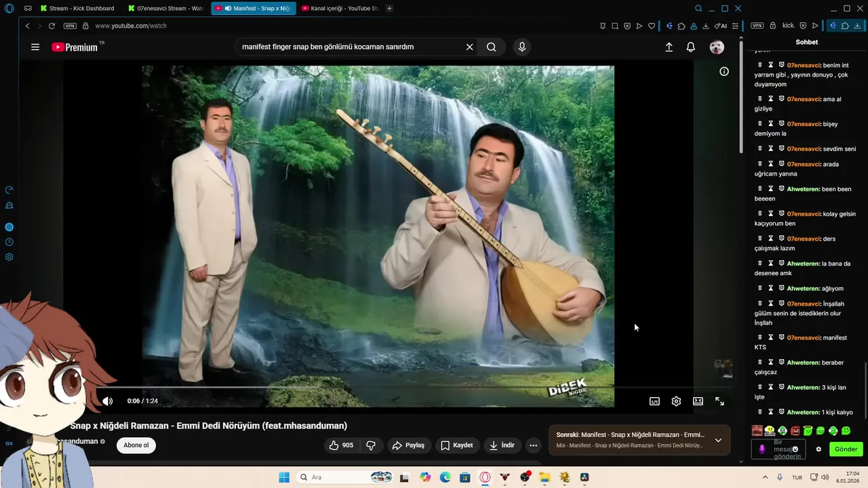Show the video info card icon
The width and height of the screenshot is (868, 488).
point(724,71)
